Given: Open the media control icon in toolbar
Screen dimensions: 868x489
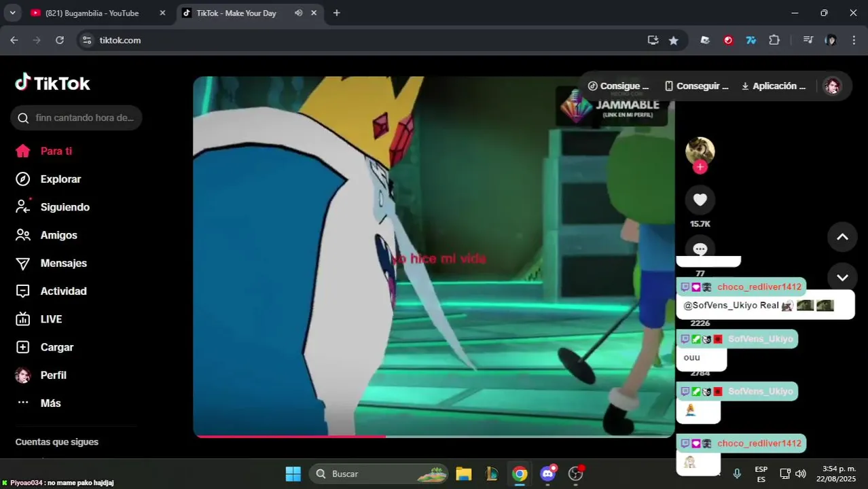Looking at the screenshot, I should 808,40.
